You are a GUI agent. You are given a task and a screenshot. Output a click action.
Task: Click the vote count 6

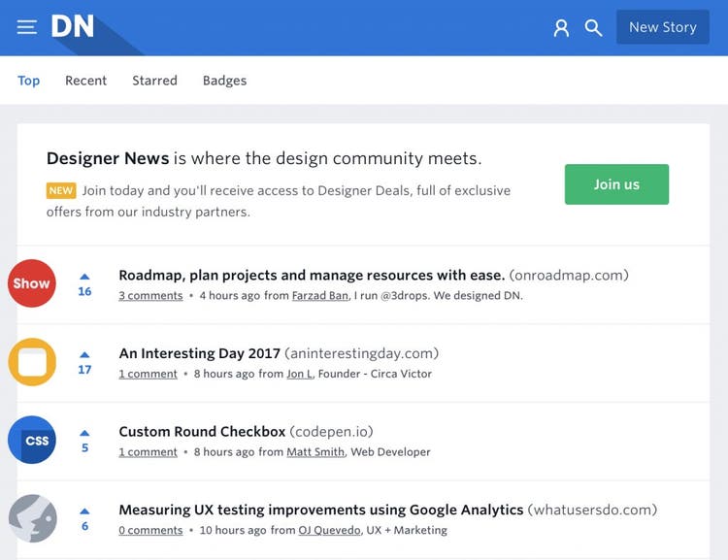[84, 526]
